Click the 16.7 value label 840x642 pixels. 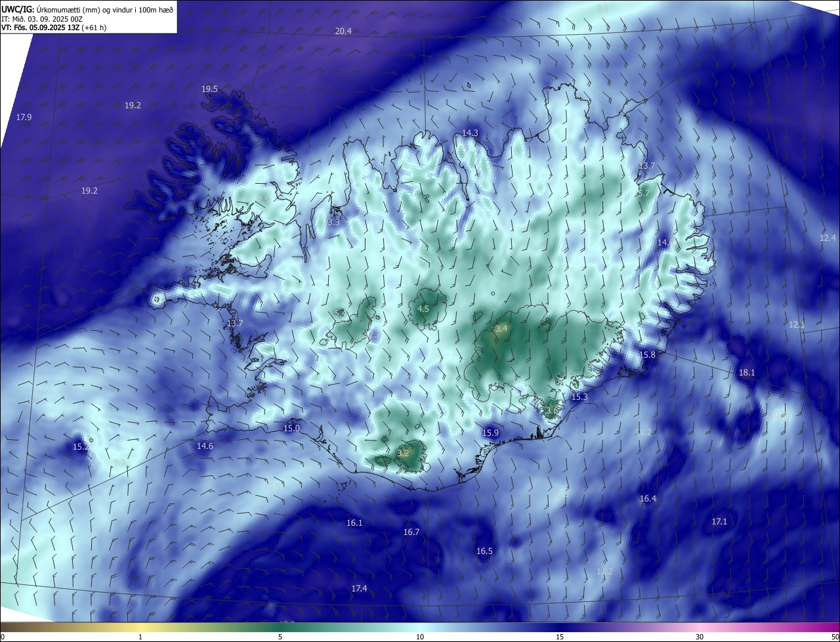click(411, 532)
